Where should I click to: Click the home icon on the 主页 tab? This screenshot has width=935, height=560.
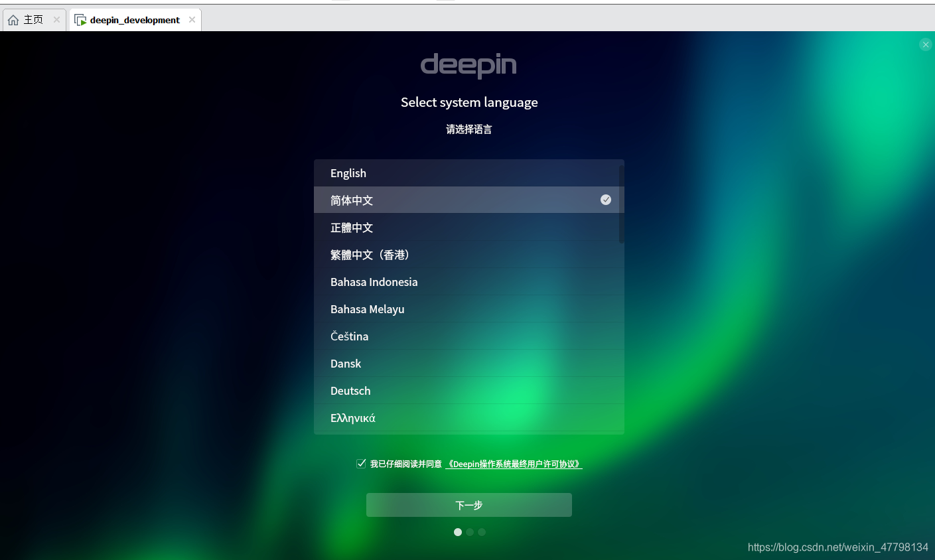pos(13,20)
